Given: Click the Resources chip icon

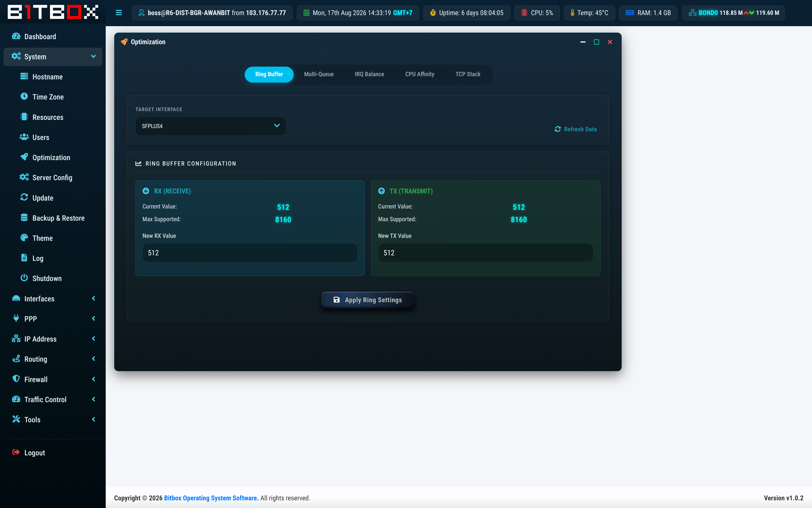Looking at the screenshot, I should 24,117.
